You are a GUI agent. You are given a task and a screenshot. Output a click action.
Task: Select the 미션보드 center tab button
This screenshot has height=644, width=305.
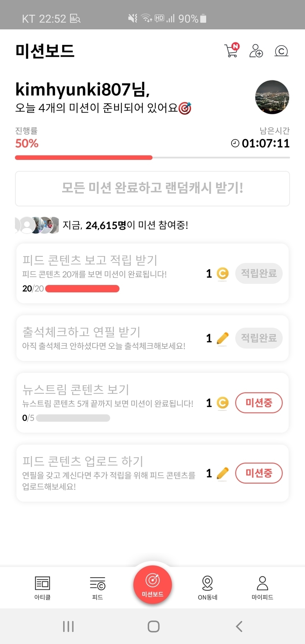click(x=152, y=584)
